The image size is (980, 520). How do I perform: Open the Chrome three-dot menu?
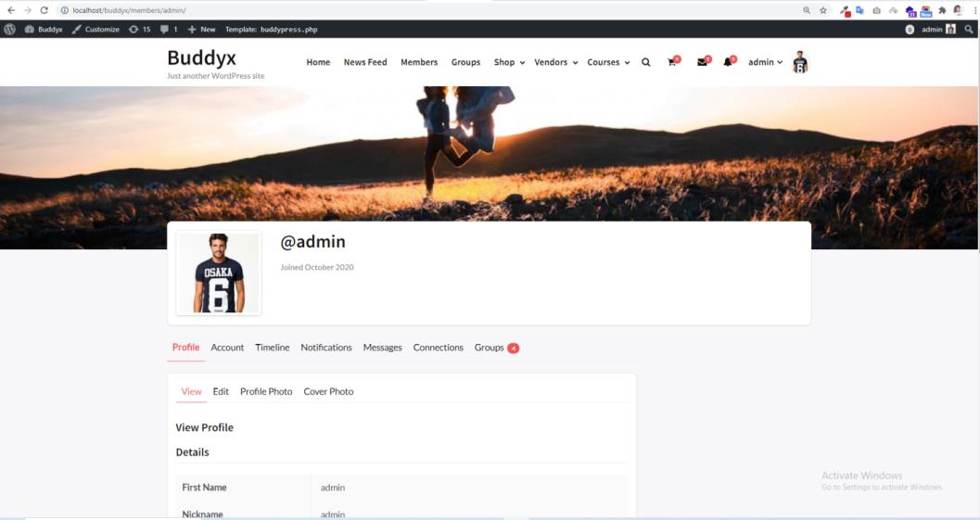pos(975,10)
